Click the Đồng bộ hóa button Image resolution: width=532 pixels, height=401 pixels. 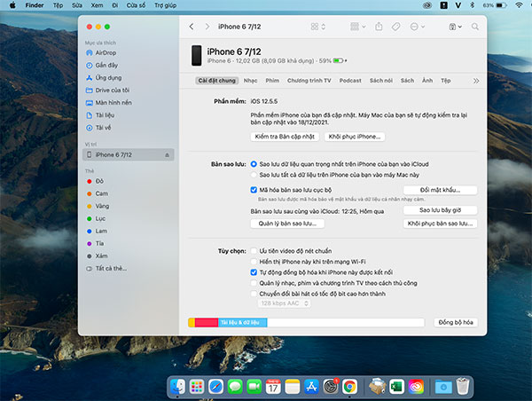[x=456, y=322]
